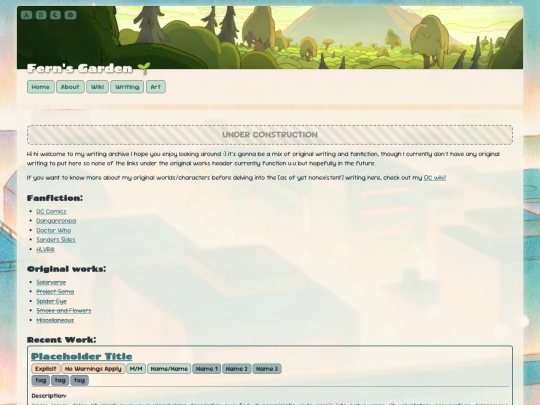Click the Name 1 character tag
The width and height of the screenshot is (540, 405).
pos(207,369)
